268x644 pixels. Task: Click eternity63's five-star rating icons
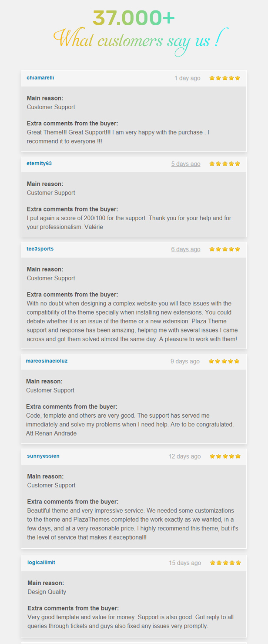tap(224, 164)
